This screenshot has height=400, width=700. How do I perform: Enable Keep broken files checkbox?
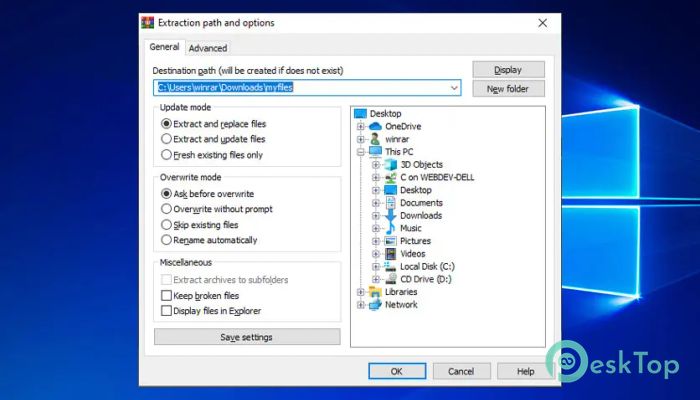coord(166,296)
